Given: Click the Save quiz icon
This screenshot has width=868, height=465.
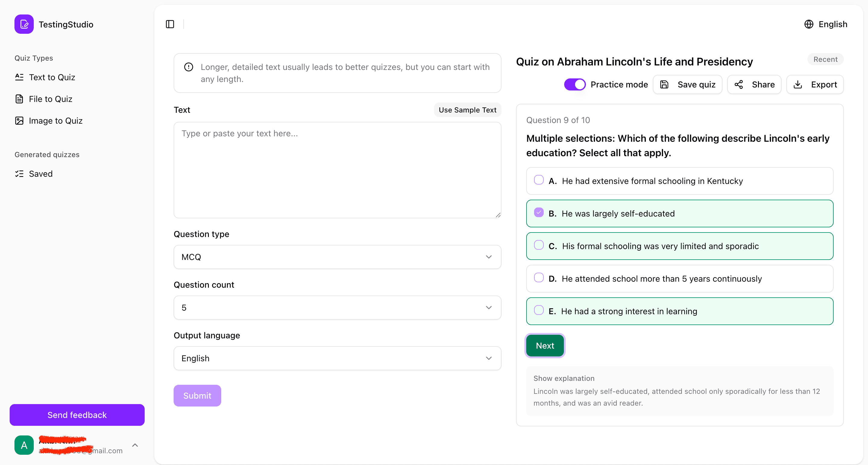Looking at the screenshot, I should [664, 84].
